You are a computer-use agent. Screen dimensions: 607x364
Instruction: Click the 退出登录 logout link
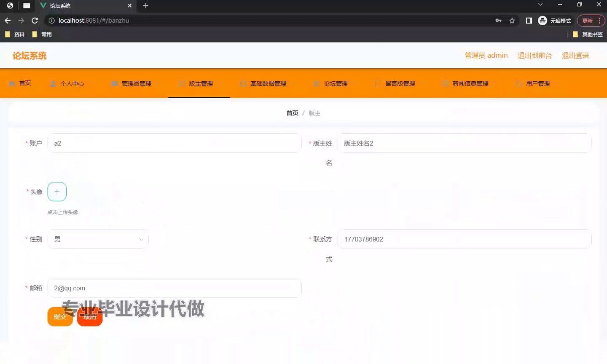coord(575,55)
